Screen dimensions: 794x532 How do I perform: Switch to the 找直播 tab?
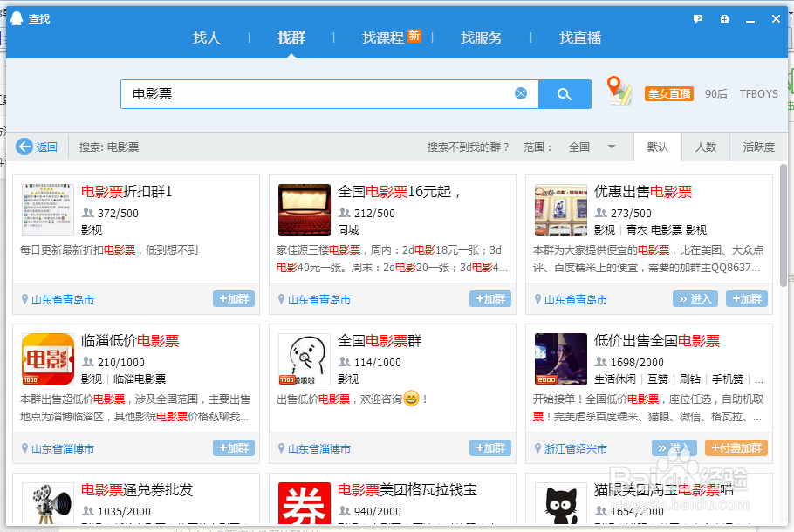tap(579, 38)
